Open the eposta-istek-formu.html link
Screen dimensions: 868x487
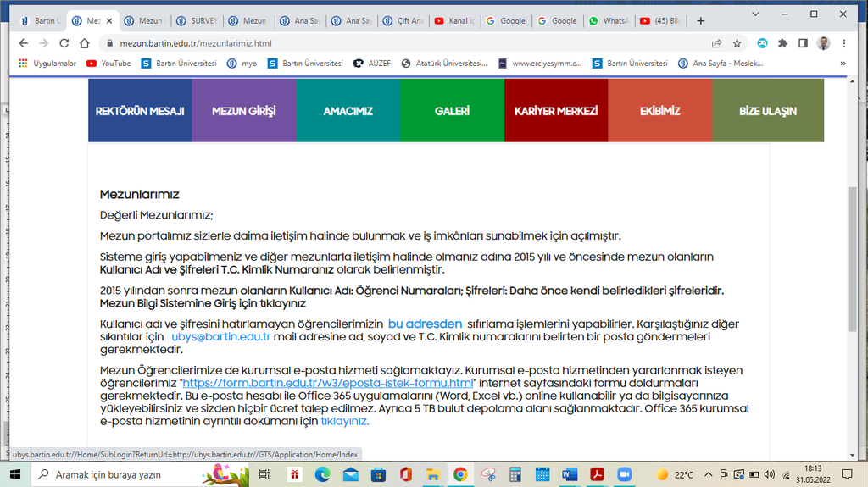point(328,383)
